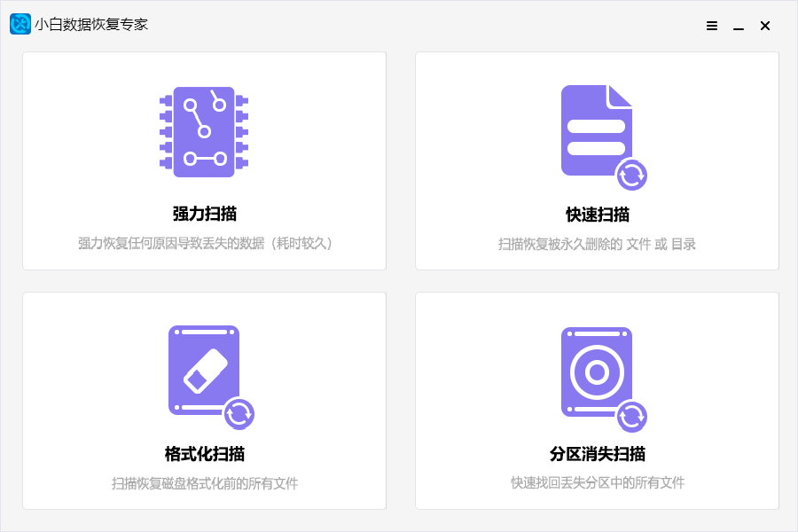Viewport: 798px width, 532px height.
Task: Select the 强力扫描 circuit-chip icon
Action: coord(204,131)
